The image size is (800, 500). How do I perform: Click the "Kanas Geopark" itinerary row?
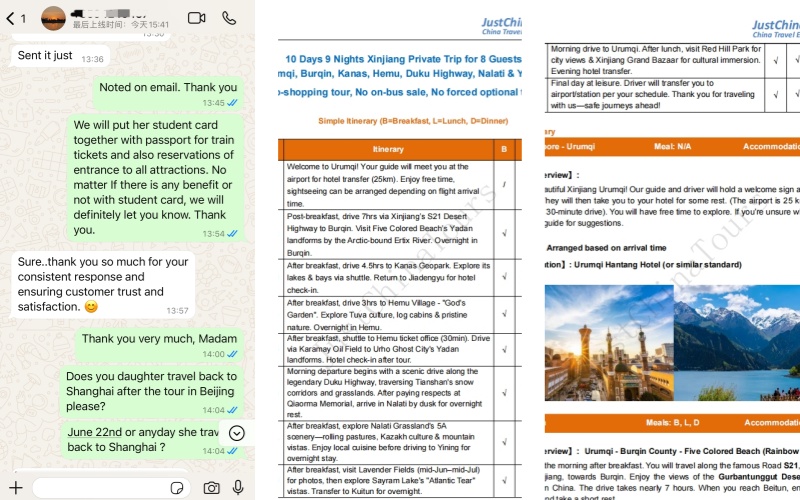click(x=388, y=278)
